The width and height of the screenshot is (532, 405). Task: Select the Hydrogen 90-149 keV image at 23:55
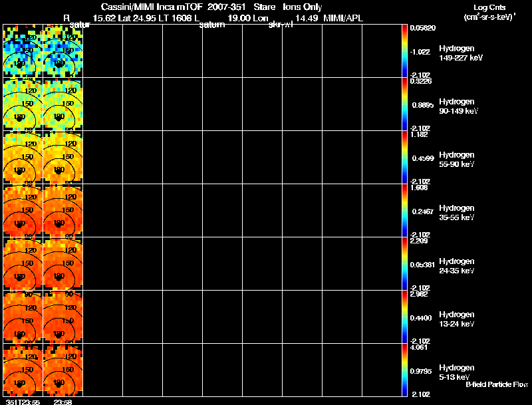[x=23, y=104]
